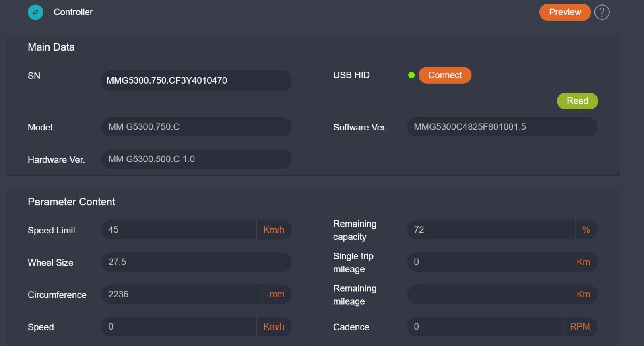Select the Hardware Ver. field
Screen dimensions: 644x346
(196, 159)
